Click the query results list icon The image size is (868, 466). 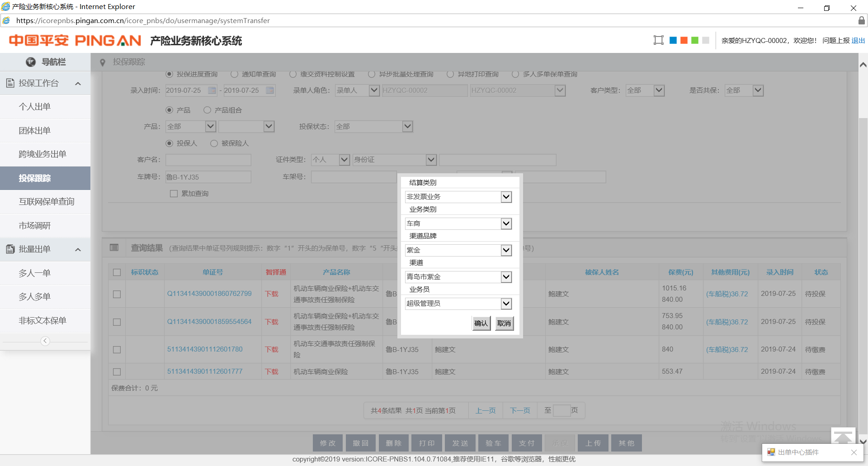coord(114,247)
